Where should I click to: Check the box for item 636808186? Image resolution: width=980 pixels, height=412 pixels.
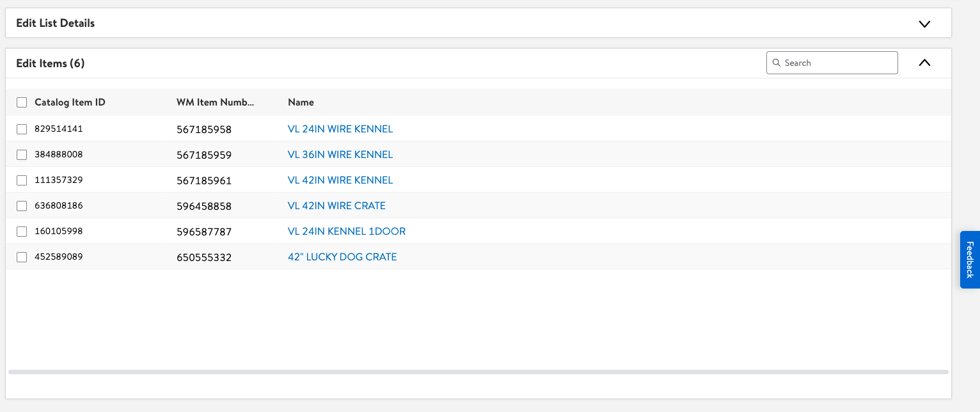click(x=22, y=206)
